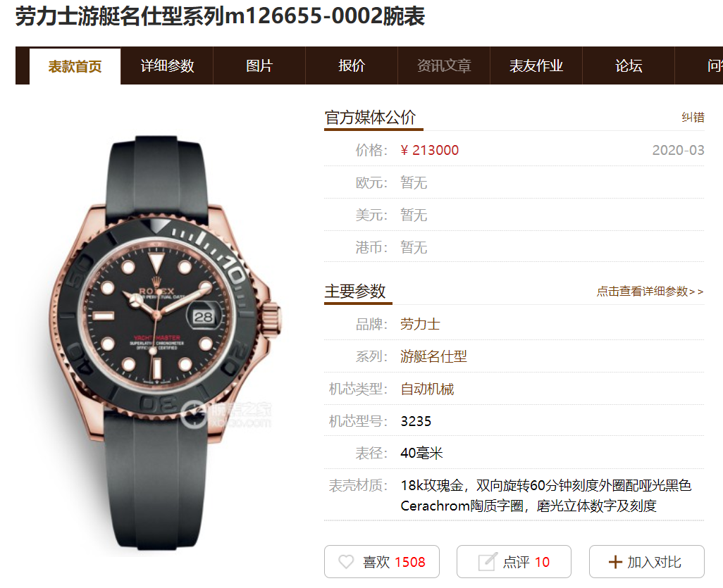Open the 图片 tab

point(259,66)
